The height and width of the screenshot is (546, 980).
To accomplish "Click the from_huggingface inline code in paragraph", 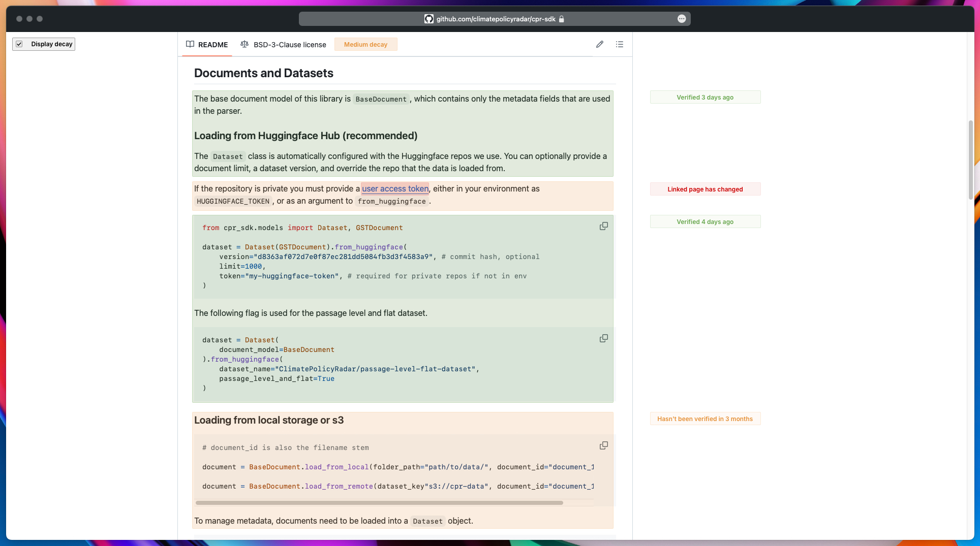I will pos(392,202).
